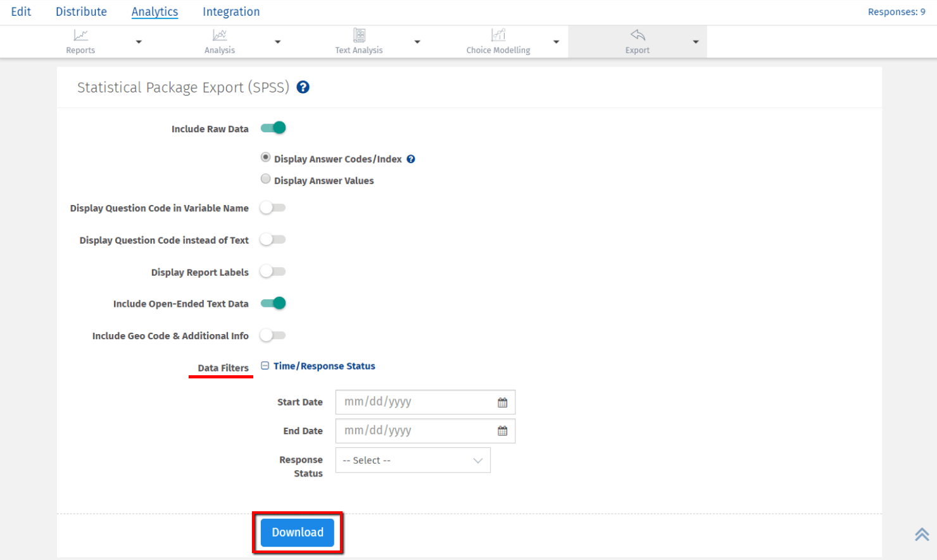Click the Download button
This screenshot has width=937, height=560.
pyautogui.click(x=298, y=533)
